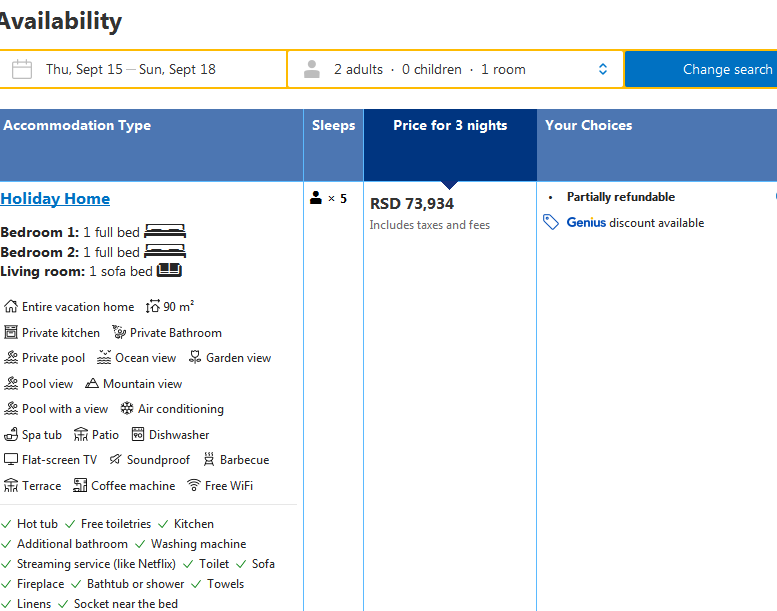777x611 pixels.
Task: Click the Air conditioning snowflake icon
Action: (127, 408)
